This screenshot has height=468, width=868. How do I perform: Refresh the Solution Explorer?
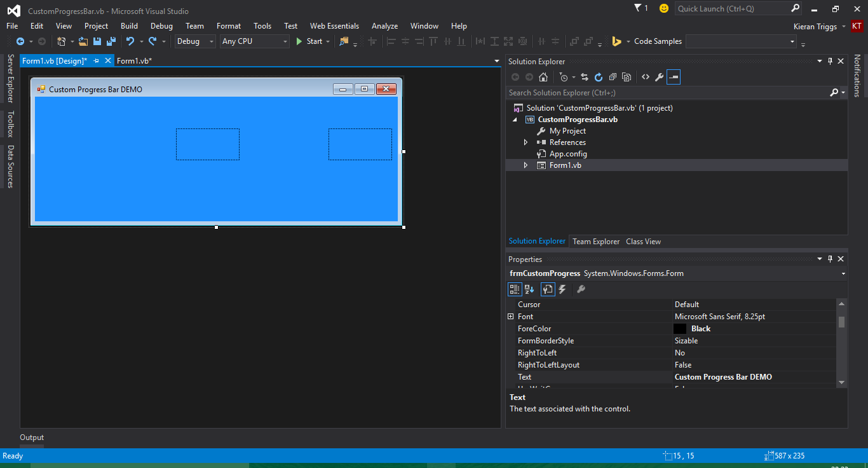pyautogui.click(x=599, y=77)
